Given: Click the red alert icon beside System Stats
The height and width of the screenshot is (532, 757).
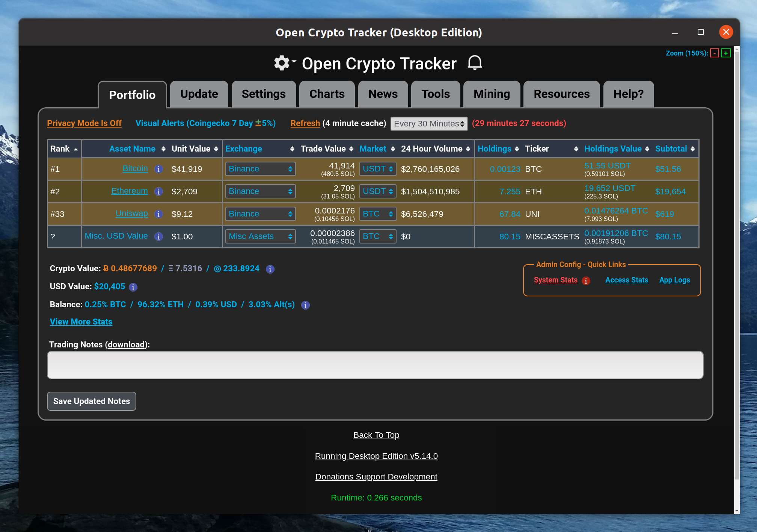Looking at the screenshot, I should coord(586,281).
